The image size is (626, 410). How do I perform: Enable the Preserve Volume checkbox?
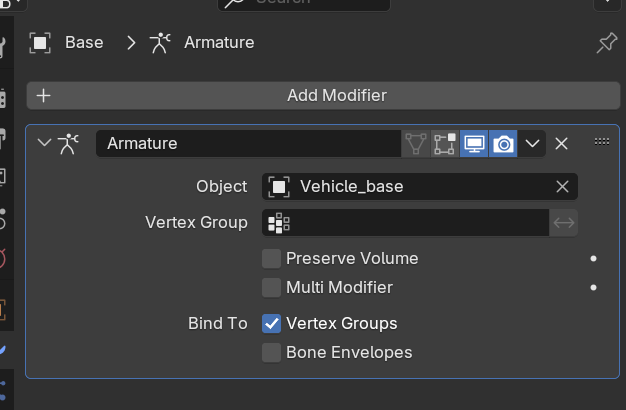[x=271, y=259]
